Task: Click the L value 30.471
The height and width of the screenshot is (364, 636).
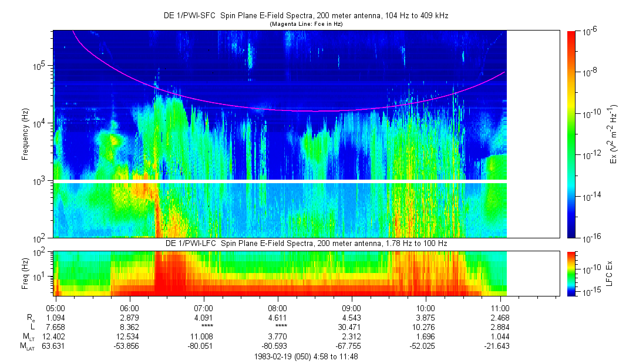Action: pyautogui.click(x=351, y=326)
